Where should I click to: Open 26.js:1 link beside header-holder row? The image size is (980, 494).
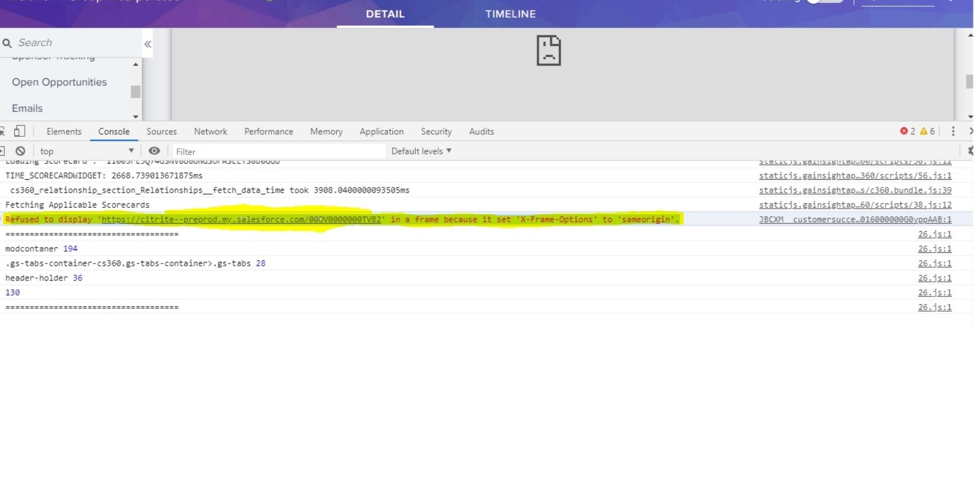[x=935, y=278]
